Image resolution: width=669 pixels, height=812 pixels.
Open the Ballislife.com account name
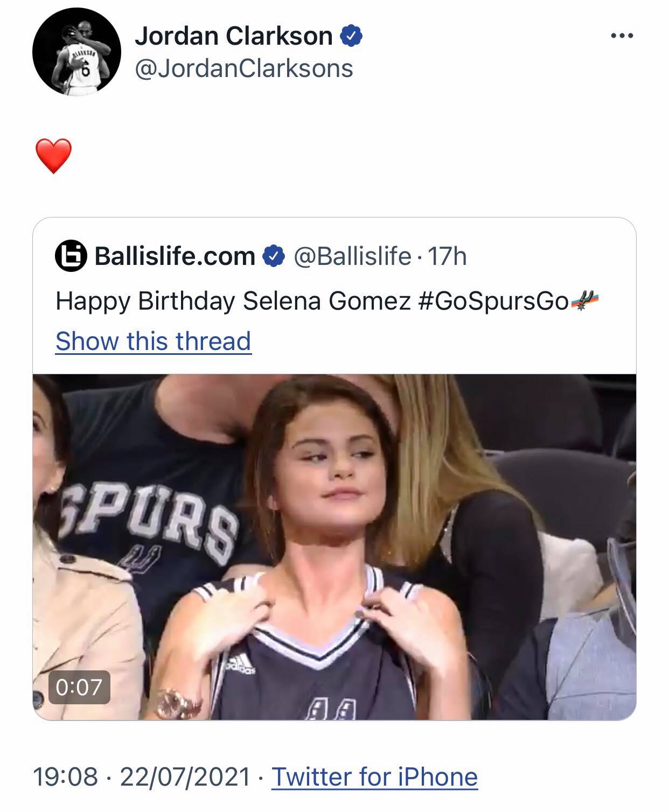pos(175,256)
